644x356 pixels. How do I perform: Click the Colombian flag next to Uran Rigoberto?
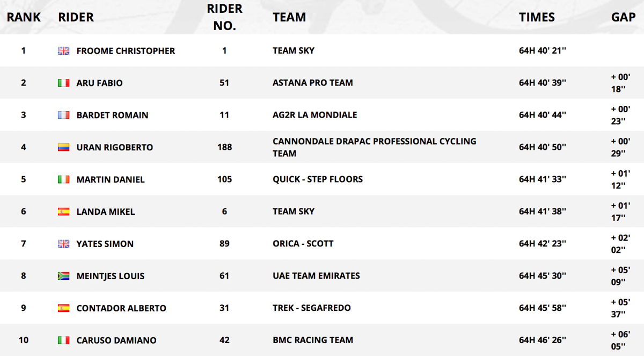coord(63,148)
